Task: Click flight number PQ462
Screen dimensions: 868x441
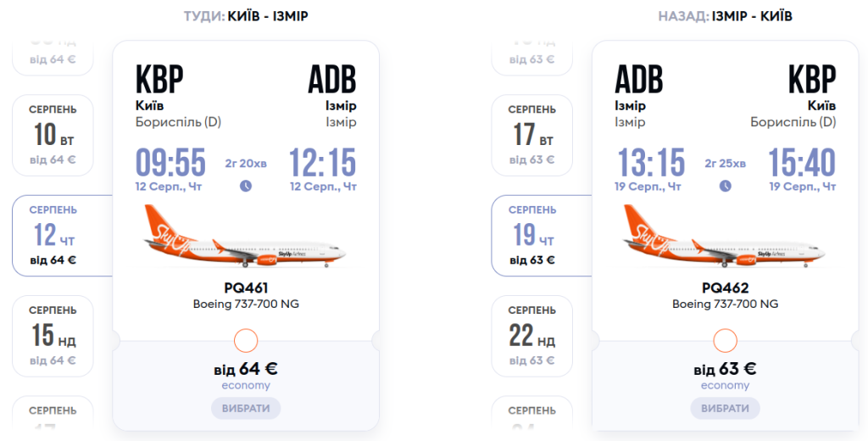Action: pyautogui.click(x=725, y=288)
